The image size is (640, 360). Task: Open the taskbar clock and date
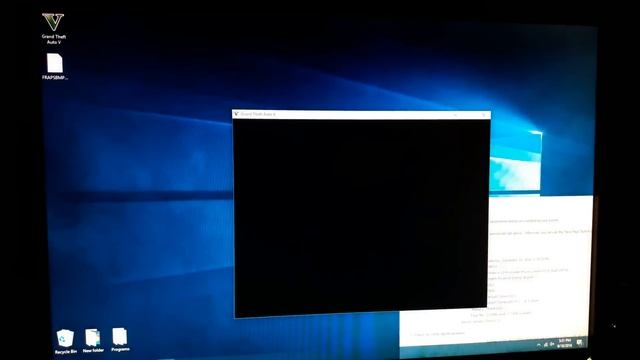point(564,343)
